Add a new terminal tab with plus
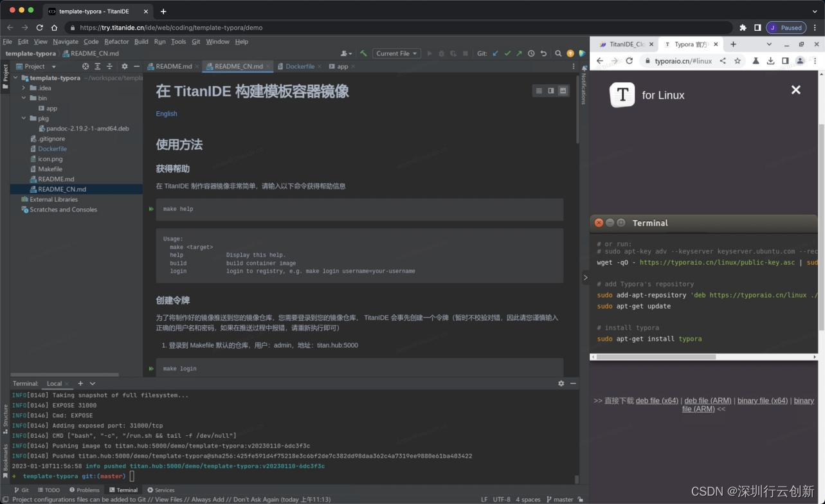This screenshot has width=825, height=504. 80,383
